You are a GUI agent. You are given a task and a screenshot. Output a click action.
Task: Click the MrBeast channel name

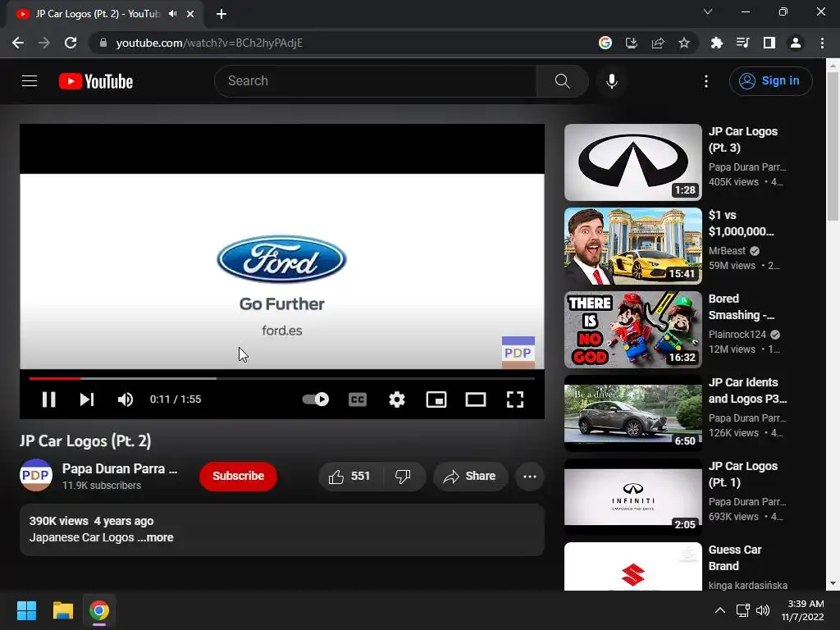point(727,251)
